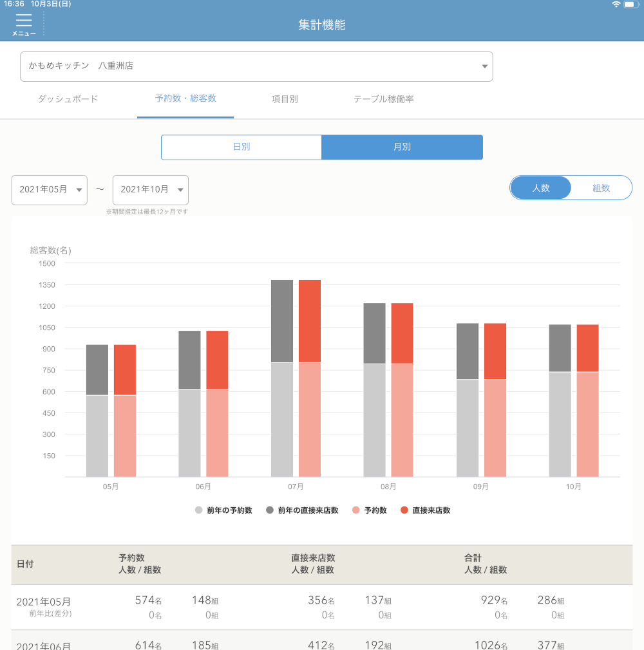644x650 pixels.
Task: Tap the battery status icon
Action: tap(630, 5)
